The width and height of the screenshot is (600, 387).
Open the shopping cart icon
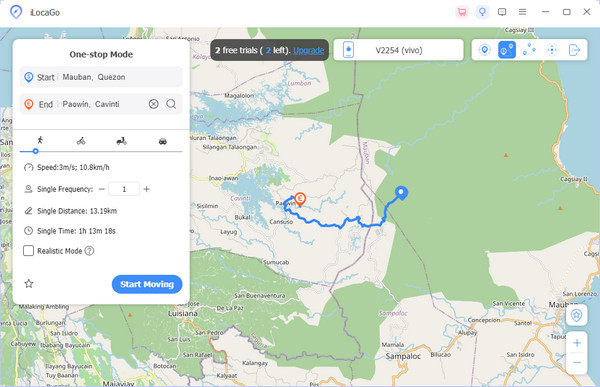[x=462, y=12]
